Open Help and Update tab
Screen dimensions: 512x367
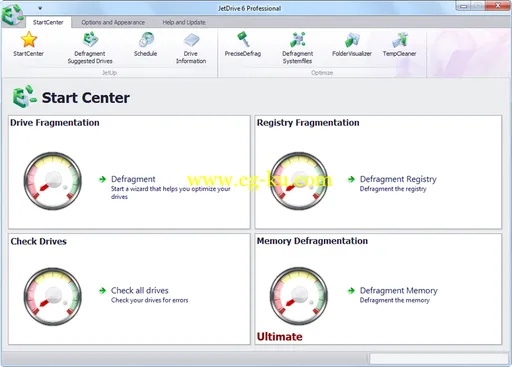point(184,22)
